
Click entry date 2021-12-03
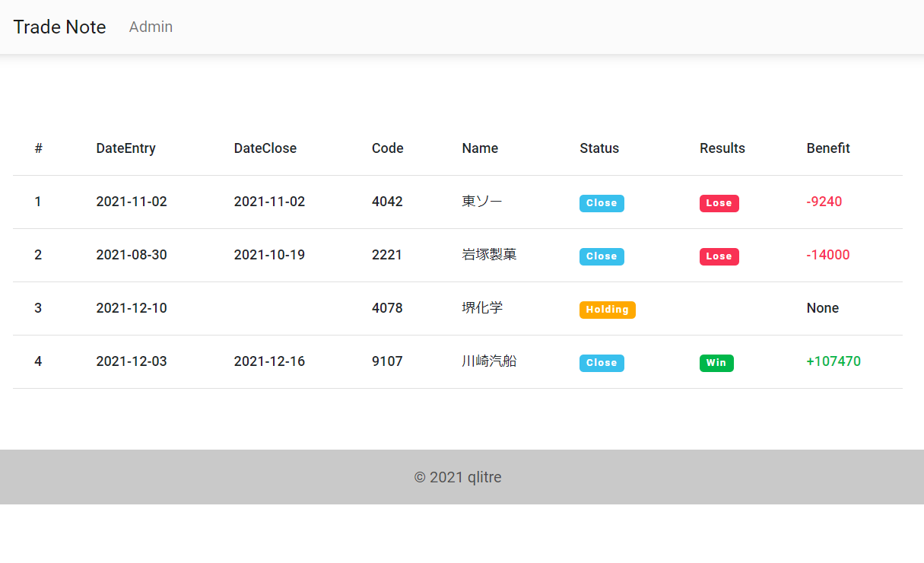pyautogui.click(x=132, y=361)
